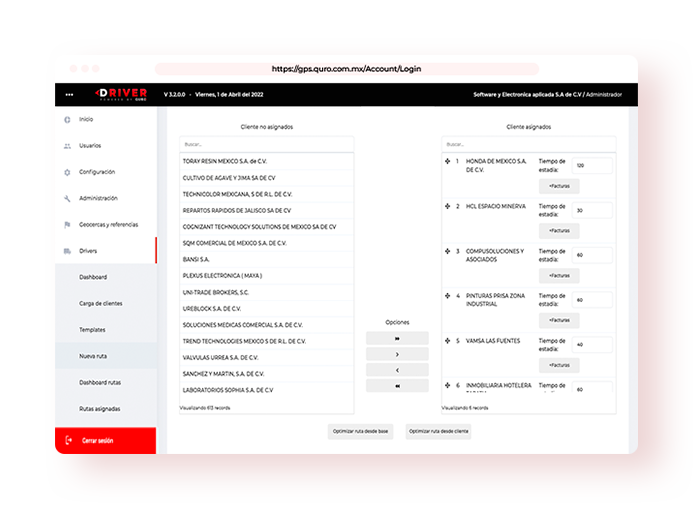Viewport: 693px width, 509px height.
Task: Grab the move handle for PINTURAS PRISA ZONA INDUSTRIAL
Action: point(447,296)
